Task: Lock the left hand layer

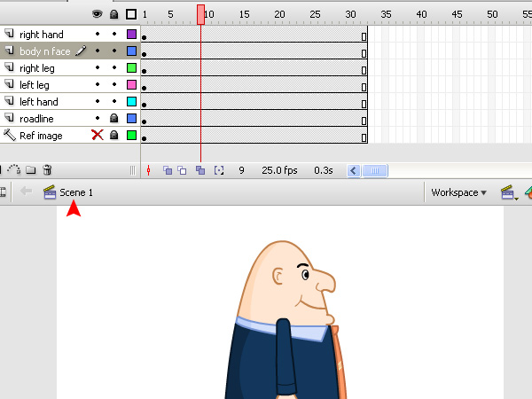Action: tap(114, 101)
